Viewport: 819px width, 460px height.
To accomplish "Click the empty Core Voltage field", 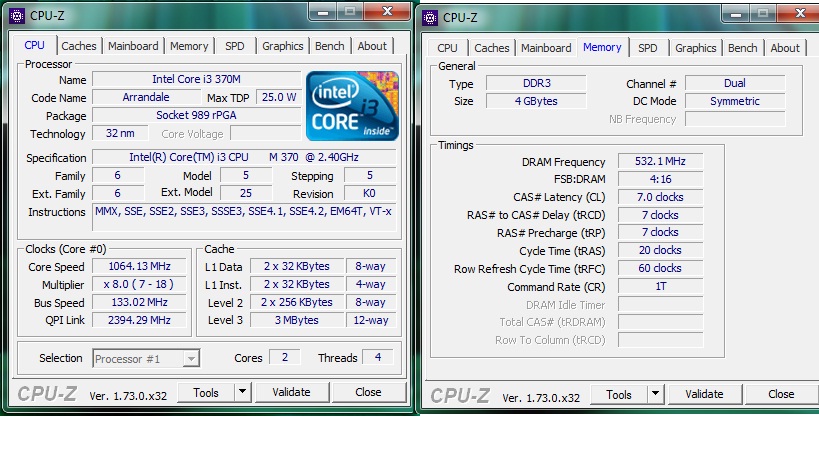I will click(265, 133).
